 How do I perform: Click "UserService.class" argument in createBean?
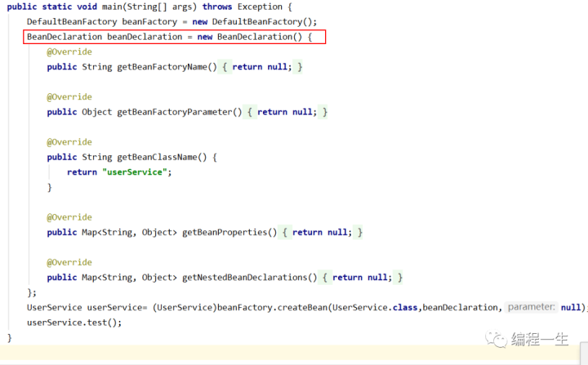click(x=375, y=307)
